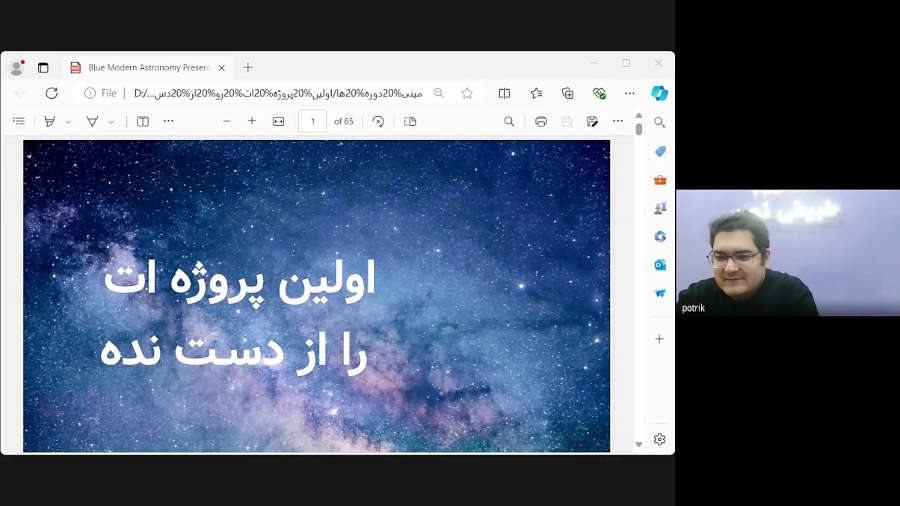This screenshot has width=900, height=506.
Task: Open split screen icon
Action: pyautogui.click(x=505, y=93)
